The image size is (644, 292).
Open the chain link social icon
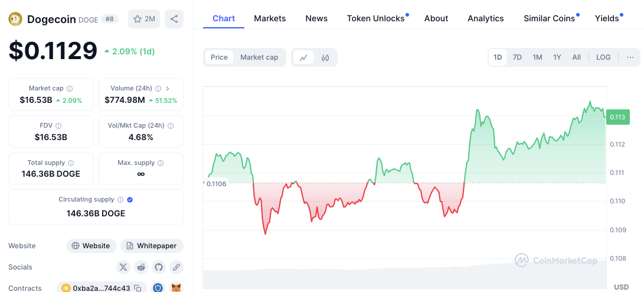(x=176, y=267)
